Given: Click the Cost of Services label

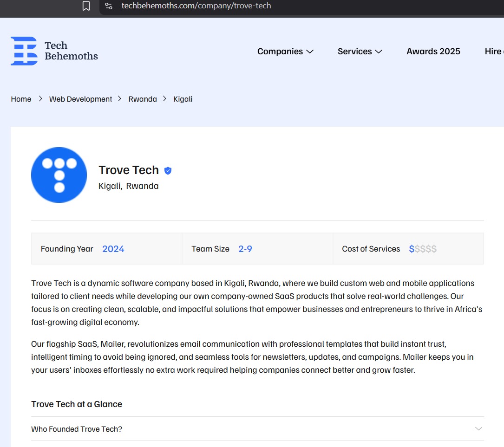Looking at the screenshot, I should tap(371, 249).
